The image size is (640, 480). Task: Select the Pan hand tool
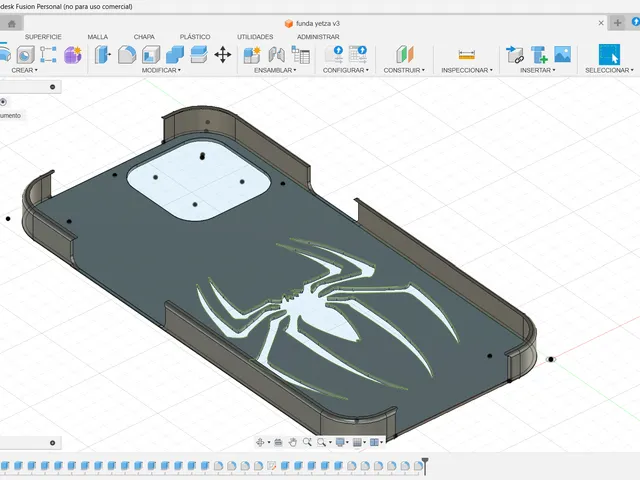coord(293,442)
